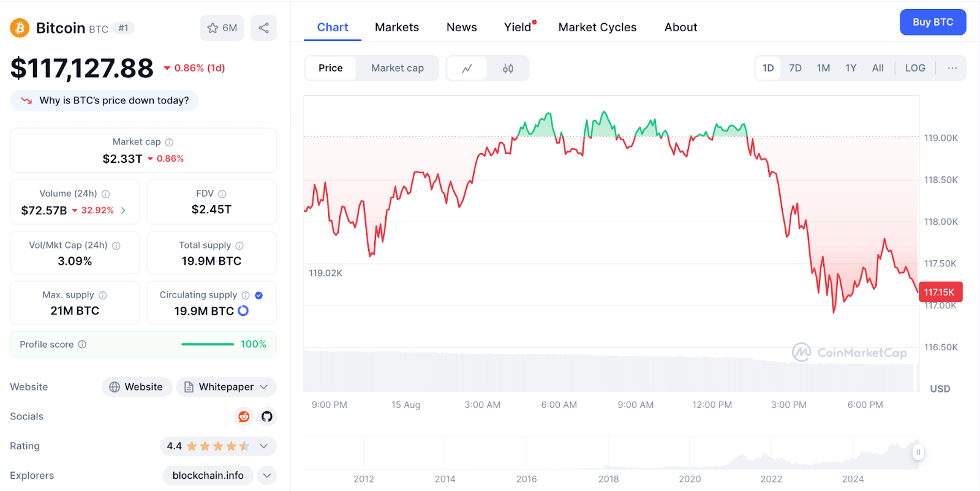
Task: Switch to the Market Cycles tab
Action: click(x=597, y=27)
